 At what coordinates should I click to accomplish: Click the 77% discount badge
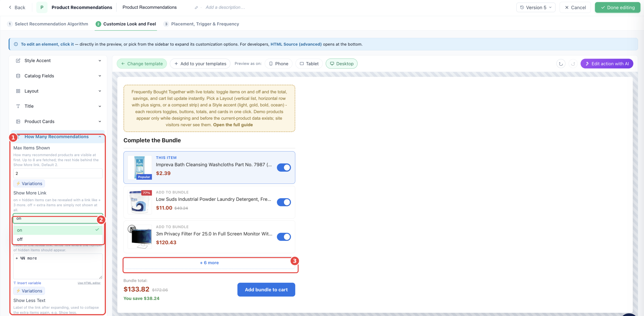pyautogui.click(x=146, y=193)
